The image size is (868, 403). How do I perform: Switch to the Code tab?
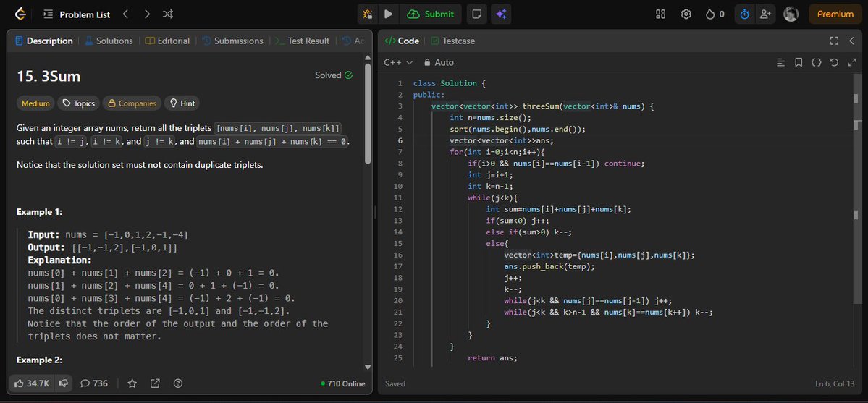coord(402,41)
